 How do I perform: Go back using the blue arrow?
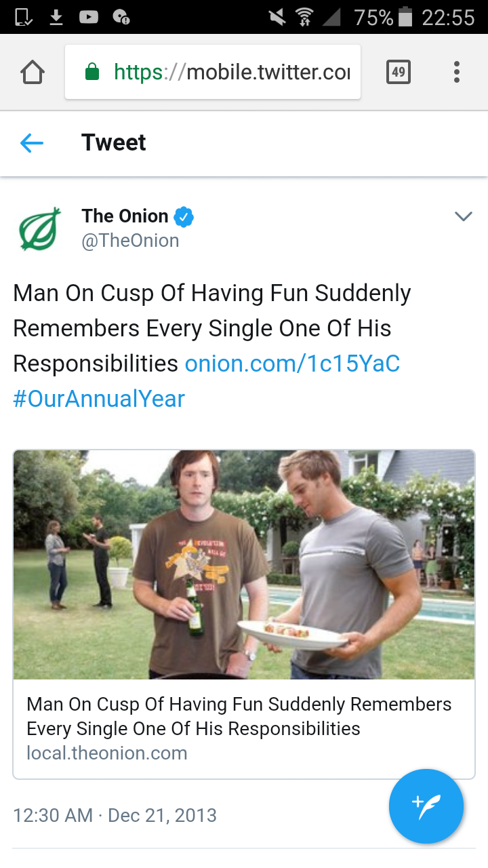[x=32, y=143]
